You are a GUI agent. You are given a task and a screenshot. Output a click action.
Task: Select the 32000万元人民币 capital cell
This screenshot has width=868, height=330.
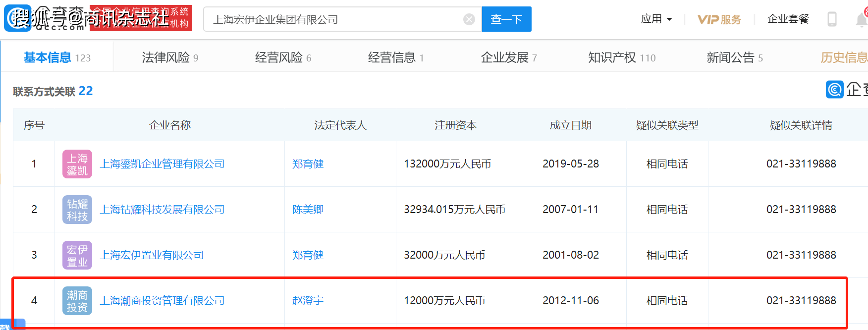(444, 255)
